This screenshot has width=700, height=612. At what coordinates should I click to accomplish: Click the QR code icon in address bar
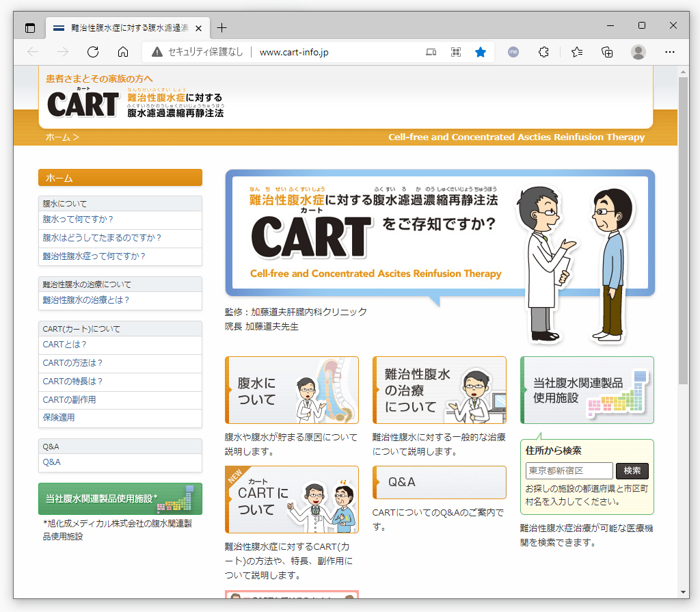pyautogui.click(x=456, y=52)
